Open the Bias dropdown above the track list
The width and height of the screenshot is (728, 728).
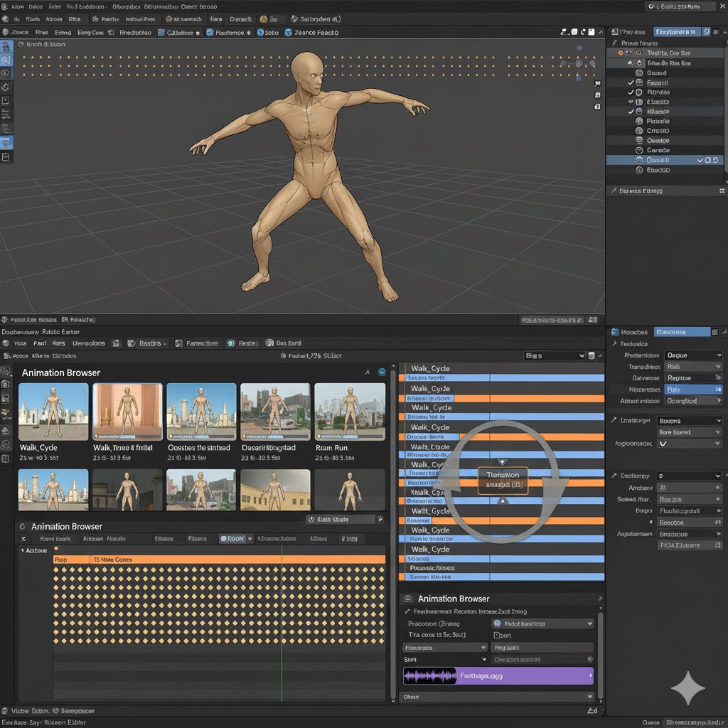pos(554,355)
